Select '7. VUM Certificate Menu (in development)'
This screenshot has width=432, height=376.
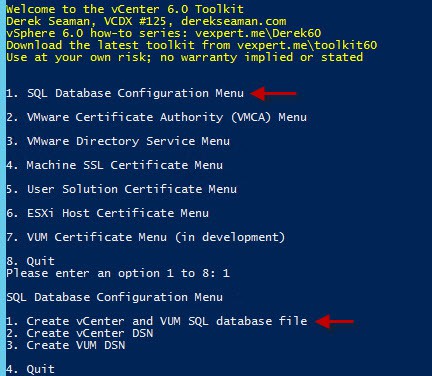pos(146,237)
